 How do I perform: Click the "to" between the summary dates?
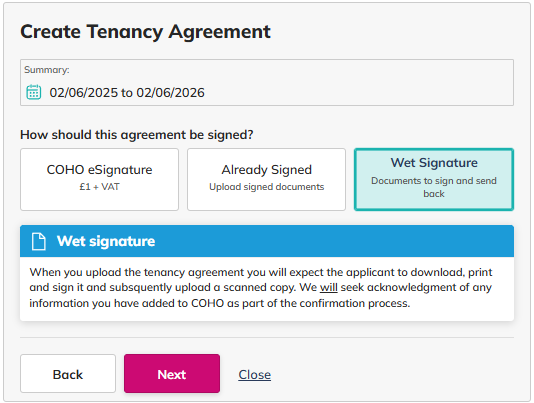click(x=127, y=93)
